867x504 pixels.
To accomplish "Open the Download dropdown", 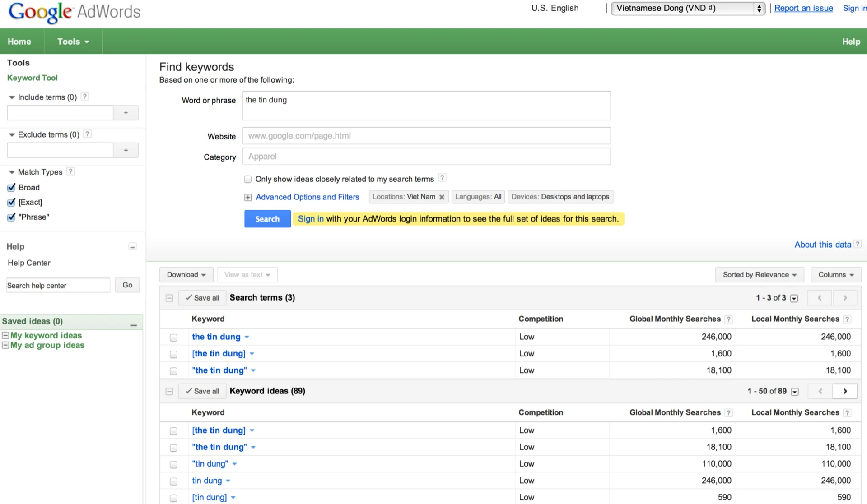I will pyautogui.click(x=186, y=275).
